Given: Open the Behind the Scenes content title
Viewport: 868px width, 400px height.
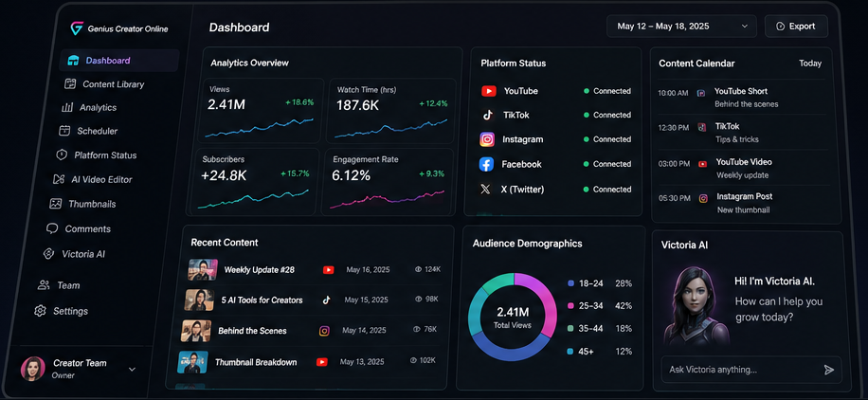Looking at the screenshot, I should (x=252, y=331).
